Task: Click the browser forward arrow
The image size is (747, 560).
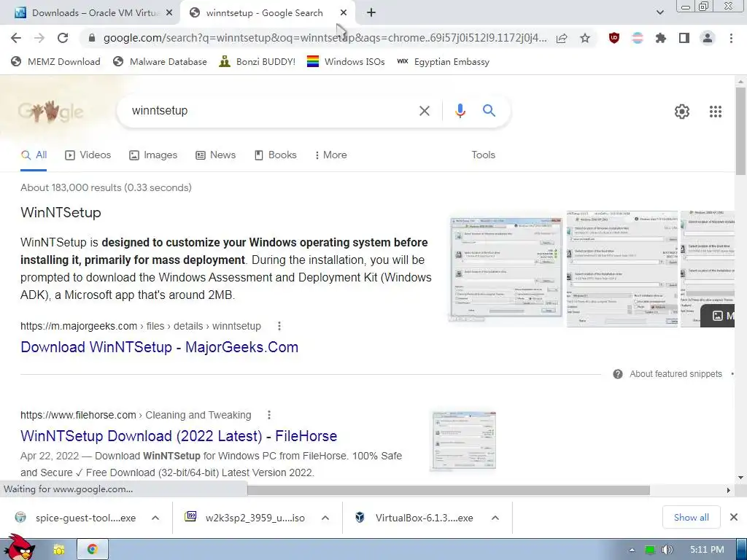Action: 39,38
